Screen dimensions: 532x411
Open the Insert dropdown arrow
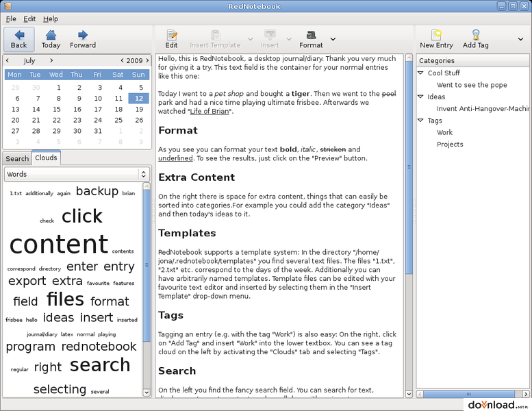pyautogui.click(x=289, y=39)
